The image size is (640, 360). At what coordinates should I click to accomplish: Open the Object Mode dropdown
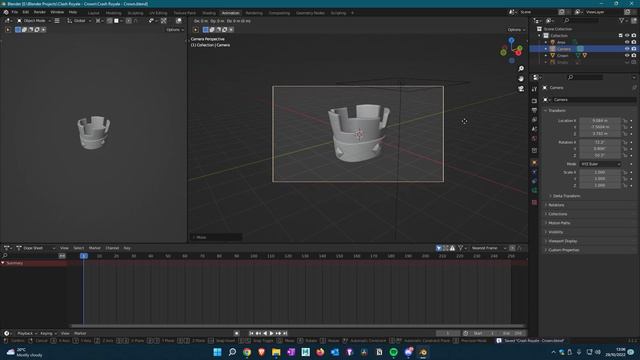(34, 21)
